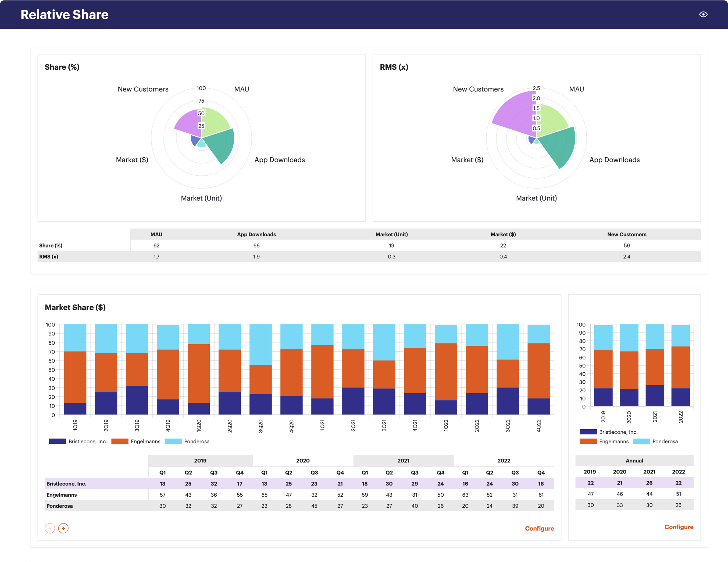
Task: Click the Market (Unit) column header in share table
Action: (x=392, y=235)
